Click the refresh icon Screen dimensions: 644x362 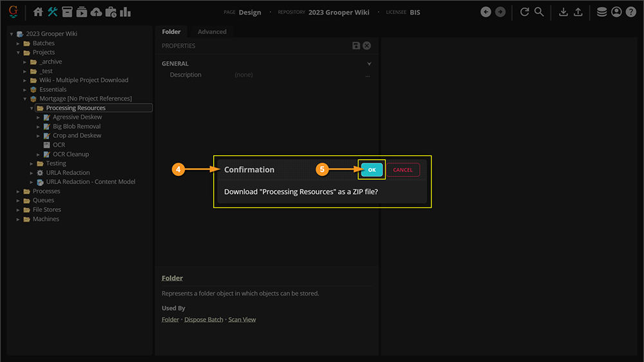[x=524, y=12]
